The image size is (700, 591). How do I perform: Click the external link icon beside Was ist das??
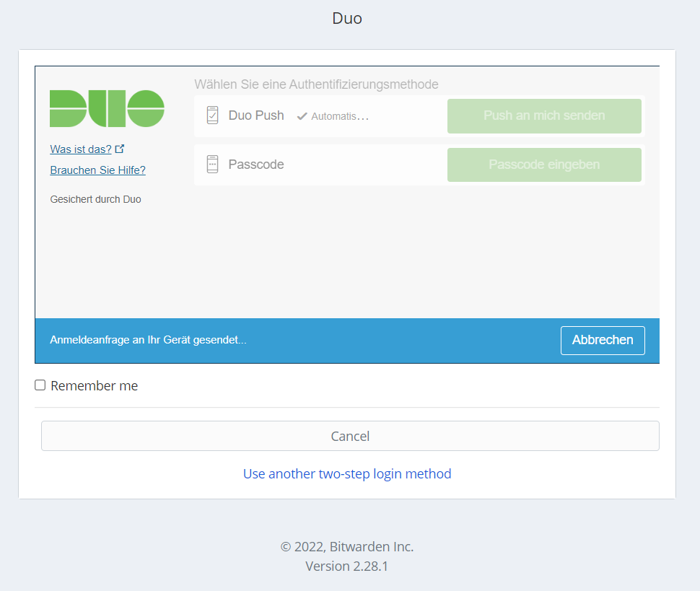point(120,149)
